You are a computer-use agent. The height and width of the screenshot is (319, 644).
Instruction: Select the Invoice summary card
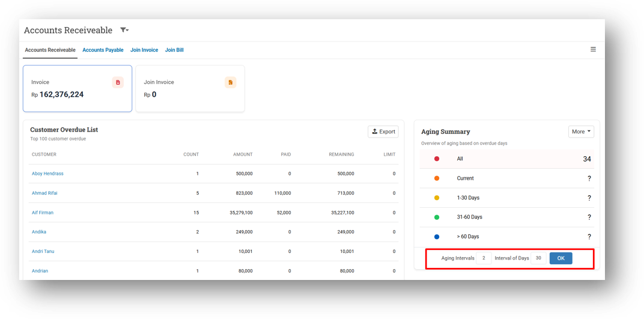click(77, 89)
